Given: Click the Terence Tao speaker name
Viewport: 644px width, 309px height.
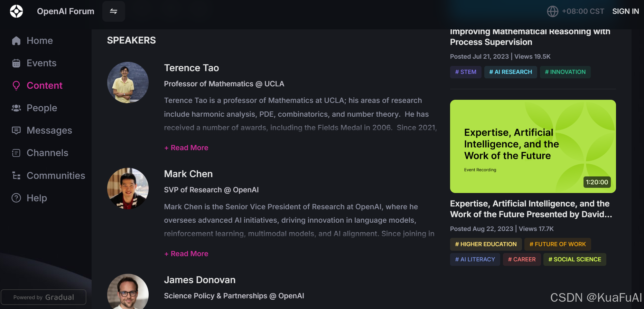Looking at the screenshot, I should (192, 68).
